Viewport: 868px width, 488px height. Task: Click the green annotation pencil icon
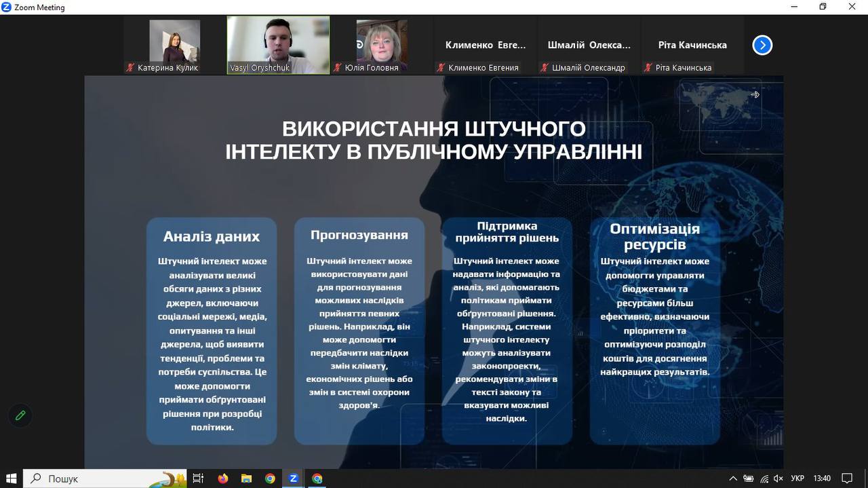click(x=20, y=415)
